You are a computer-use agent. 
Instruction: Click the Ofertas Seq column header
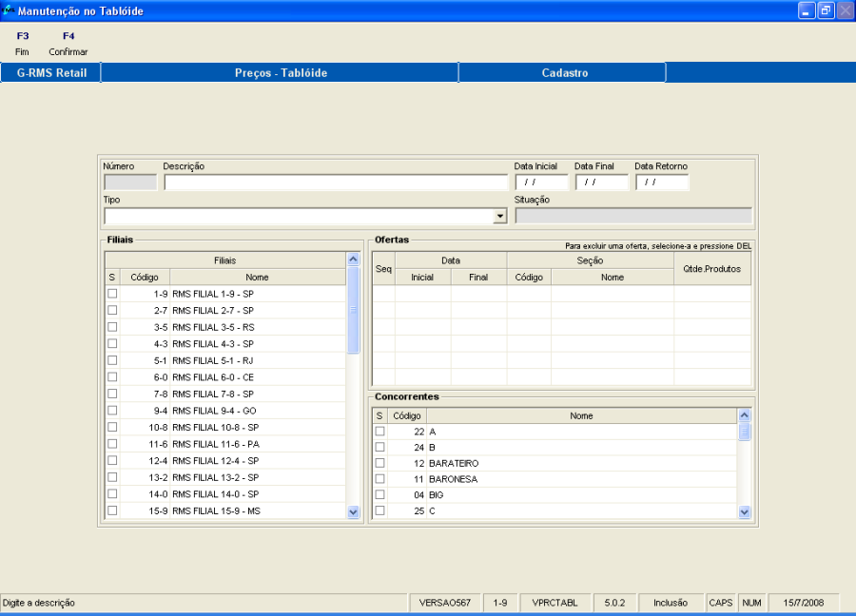384,269
